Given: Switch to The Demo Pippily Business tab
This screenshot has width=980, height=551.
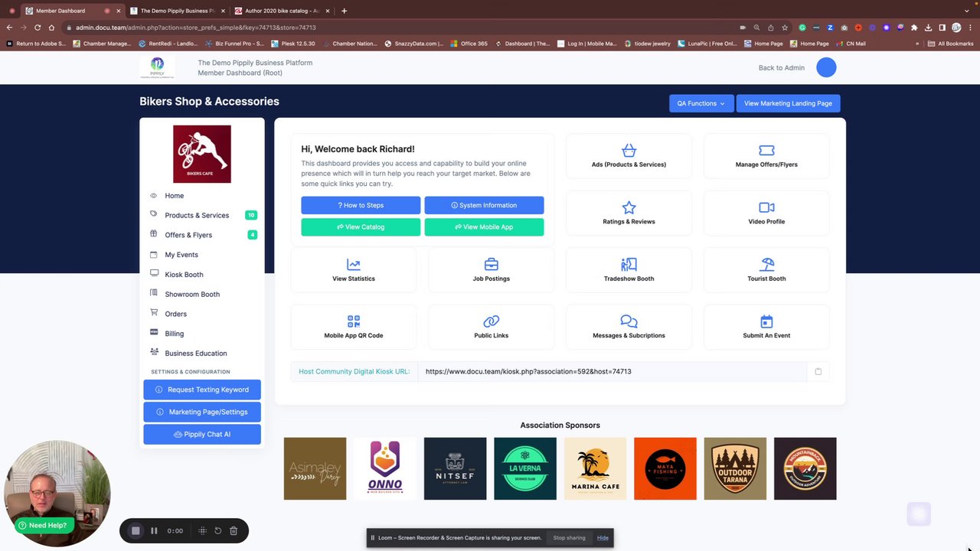Looking at the screenshot, I should point(178,11).
